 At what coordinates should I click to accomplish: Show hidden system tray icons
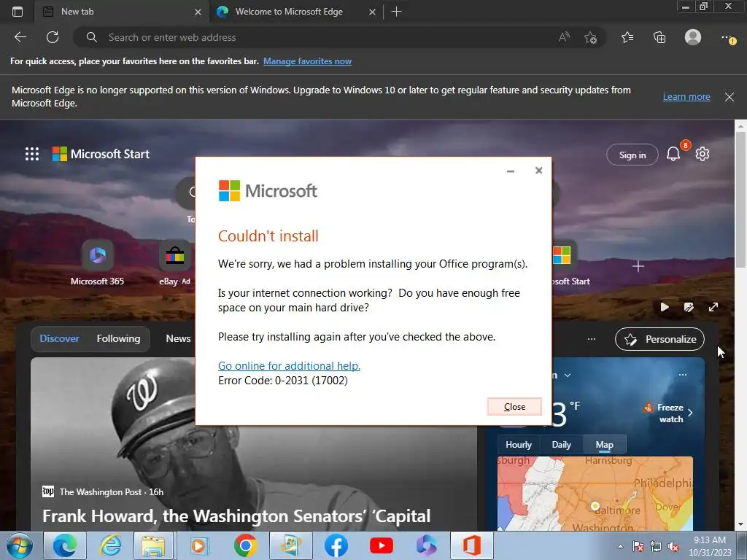(620, 546)
